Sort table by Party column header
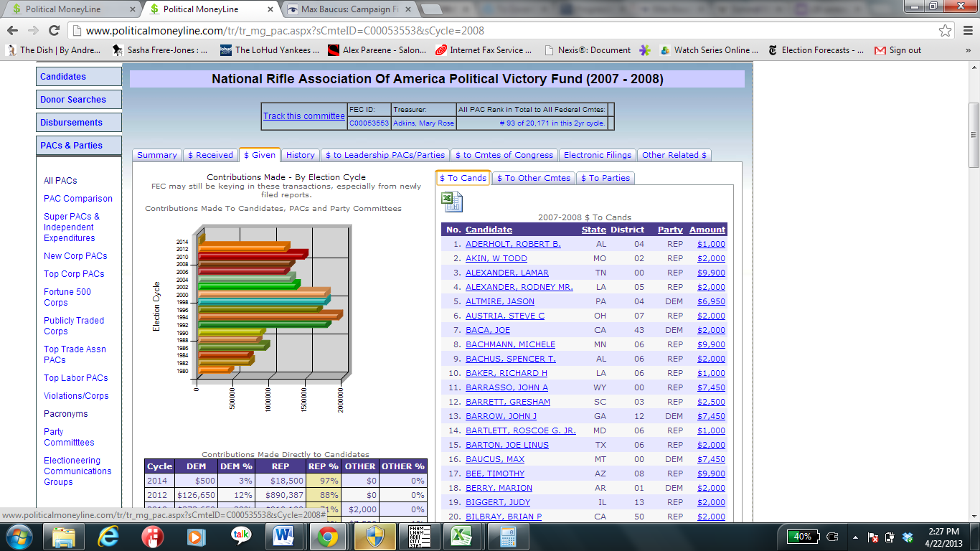The height and width of the screenshot is (551, 980). [x=670, y=230]
